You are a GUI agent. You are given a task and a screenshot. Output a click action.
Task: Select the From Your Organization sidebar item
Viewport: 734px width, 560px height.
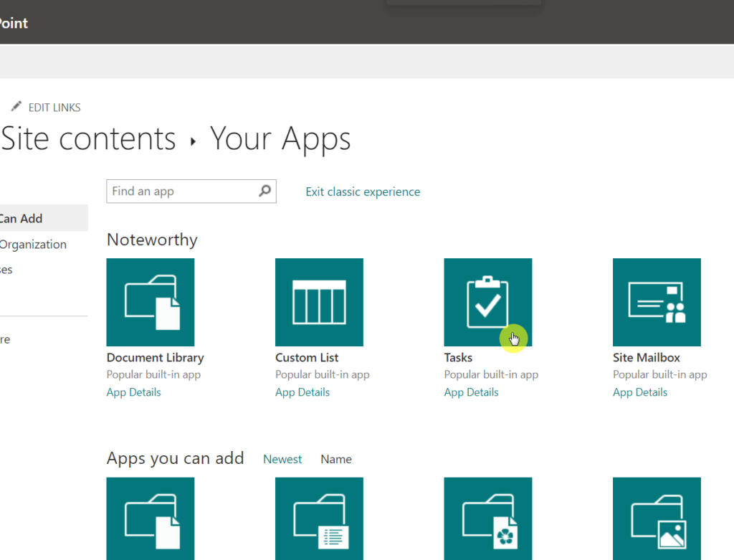pyautogui.click(x=33, y=245)
